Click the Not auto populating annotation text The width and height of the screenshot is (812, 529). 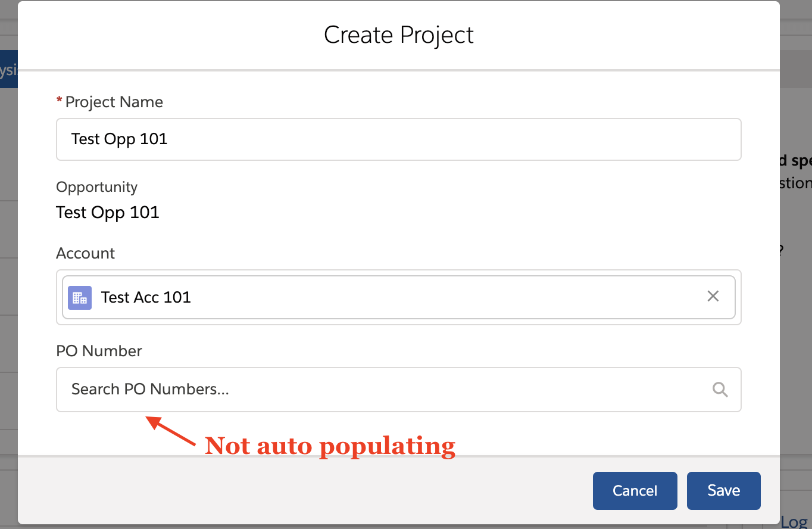click(x=330, y=446)
